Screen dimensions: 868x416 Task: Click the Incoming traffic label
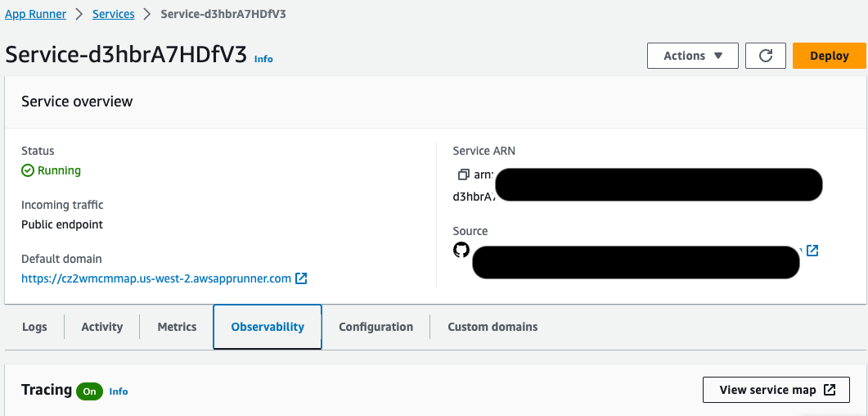[x=62, y=205]
